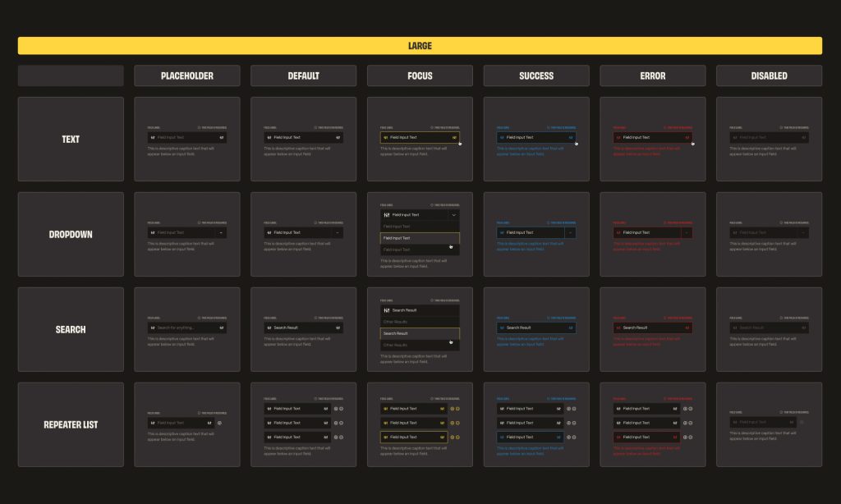Image resolution: width=841 pixels, height=504 pixels.
Task: Select highlighted 'Field Input Text' option in open dropdown
Action: (420, 238)
